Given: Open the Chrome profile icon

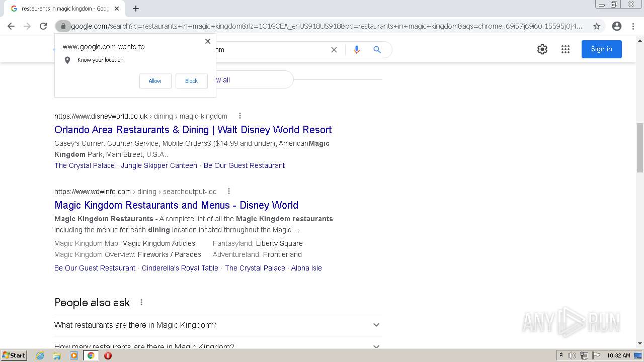Looking at the screenshot, I should coord(617,26).
